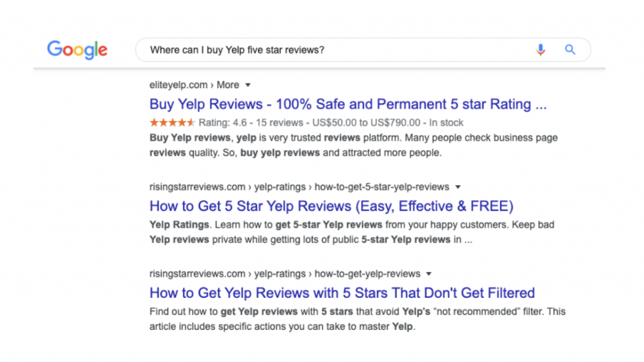Select the "More" breadcrumb after eliteyelp.com
The width and height of the screenshot is (644, 362).
click(228, 85)
